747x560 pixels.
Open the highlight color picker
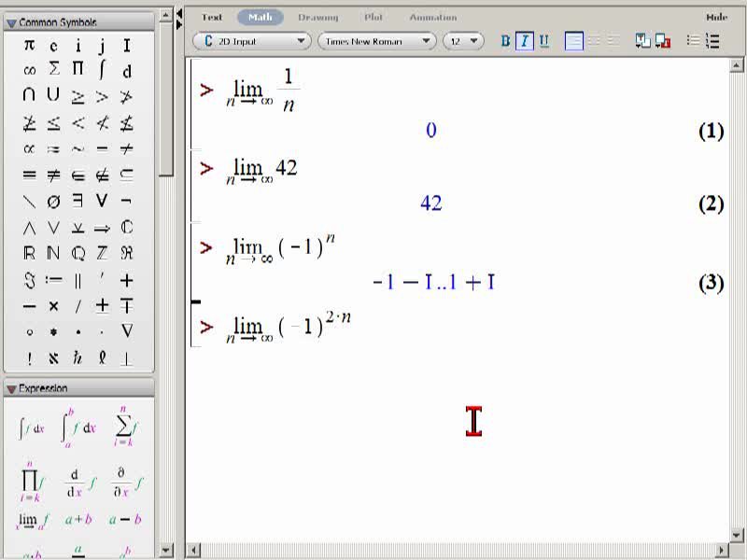click(663, 41)
